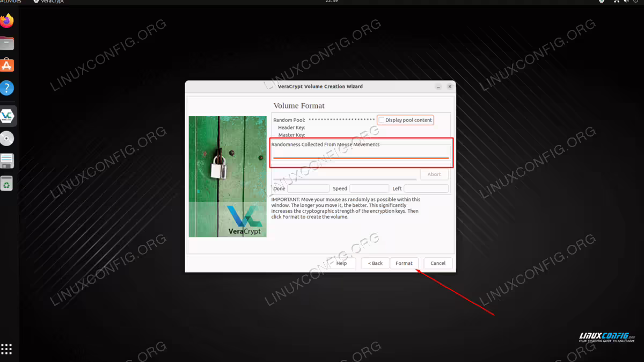
Task: Click the Left value field
Action: point(426,189)
